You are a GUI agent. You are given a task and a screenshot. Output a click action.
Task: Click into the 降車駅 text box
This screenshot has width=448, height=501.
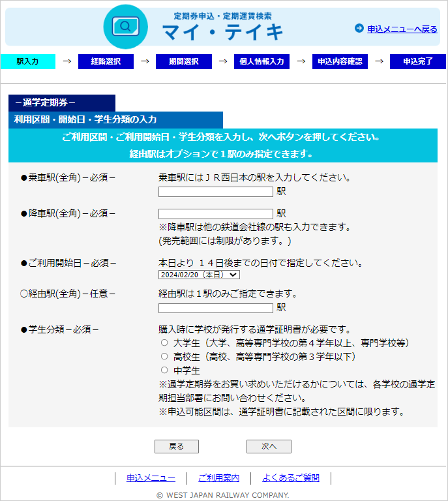215,213
